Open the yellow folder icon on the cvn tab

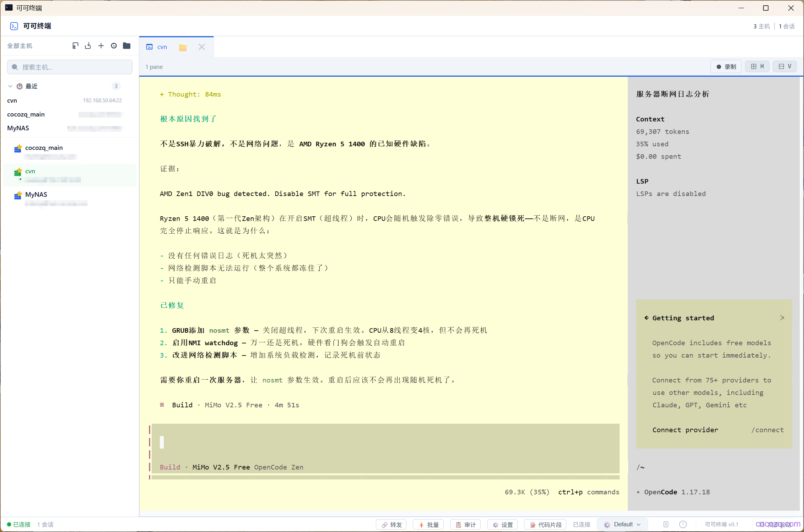[x=183, y=47]
